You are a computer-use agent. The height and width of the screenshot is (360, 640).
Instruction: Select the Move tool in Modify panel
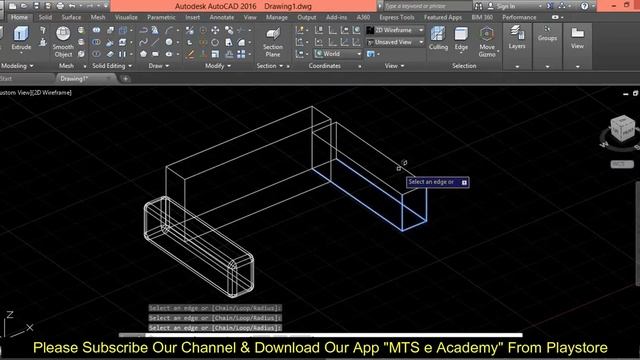coord(215,30)
